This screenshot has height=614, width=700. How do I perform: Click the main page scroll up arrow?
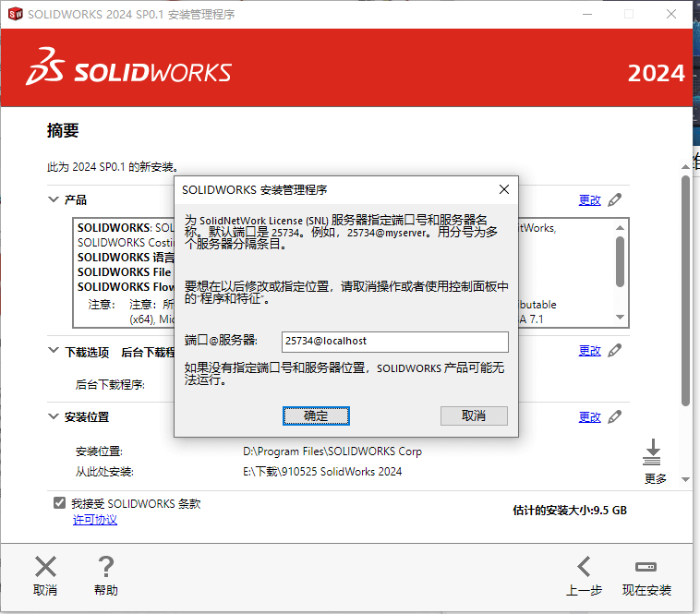686,166
